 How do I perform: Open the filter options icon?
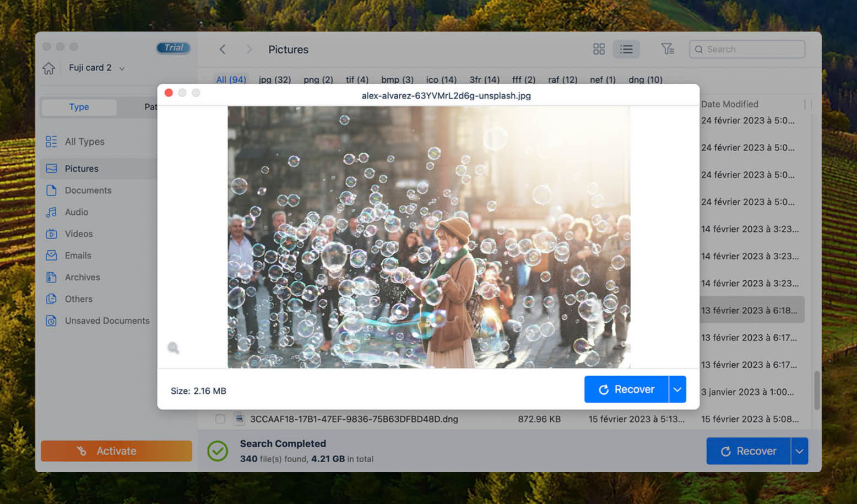[x=668, y=50]
